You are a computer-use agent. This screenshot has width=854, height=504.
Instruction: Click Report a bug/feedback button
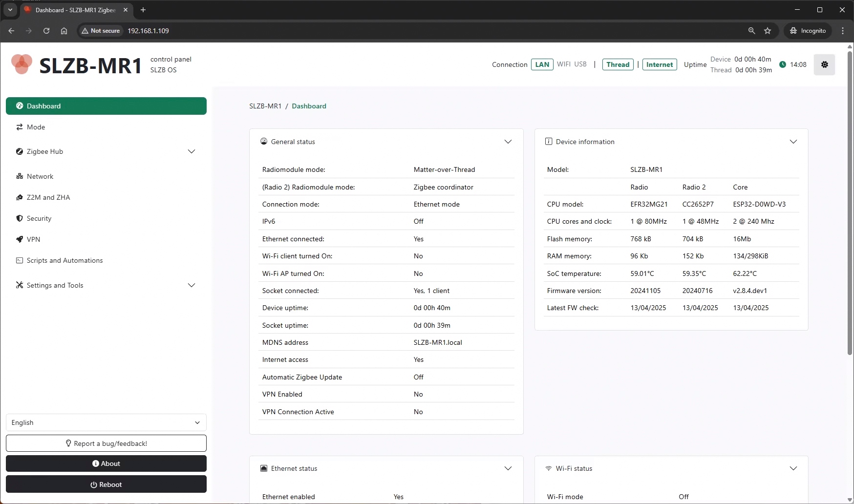pyautogui.click(x=106, y=443)
